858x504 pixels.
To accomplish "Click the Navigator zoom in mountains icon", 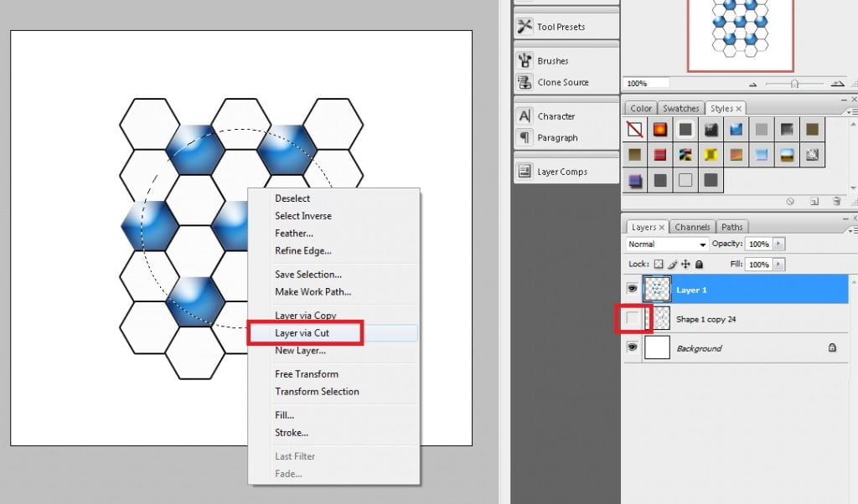I will (x=837, y=84).
